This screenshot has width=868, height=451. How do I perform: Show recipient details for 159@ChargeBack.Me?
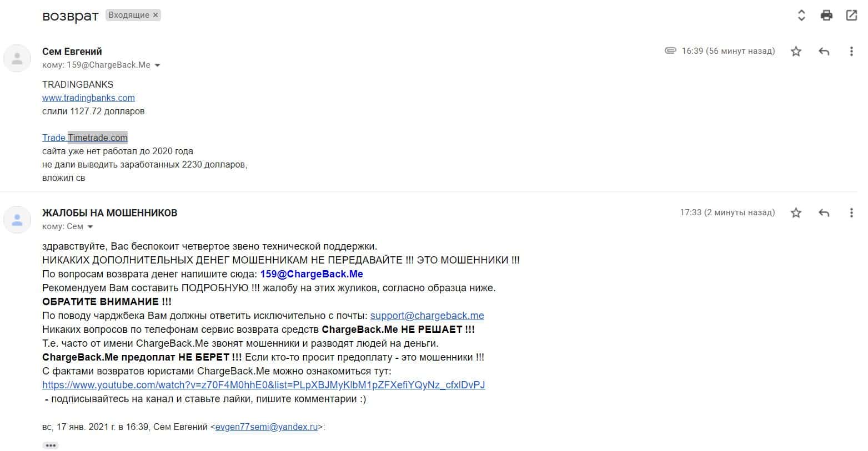[157, 65]
